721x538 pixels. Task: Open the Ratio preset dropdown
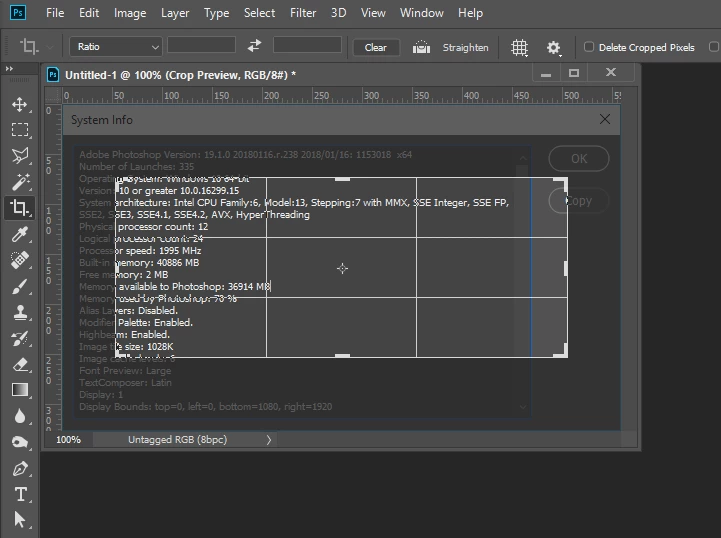pyautogui.click(x=116, y=46)
